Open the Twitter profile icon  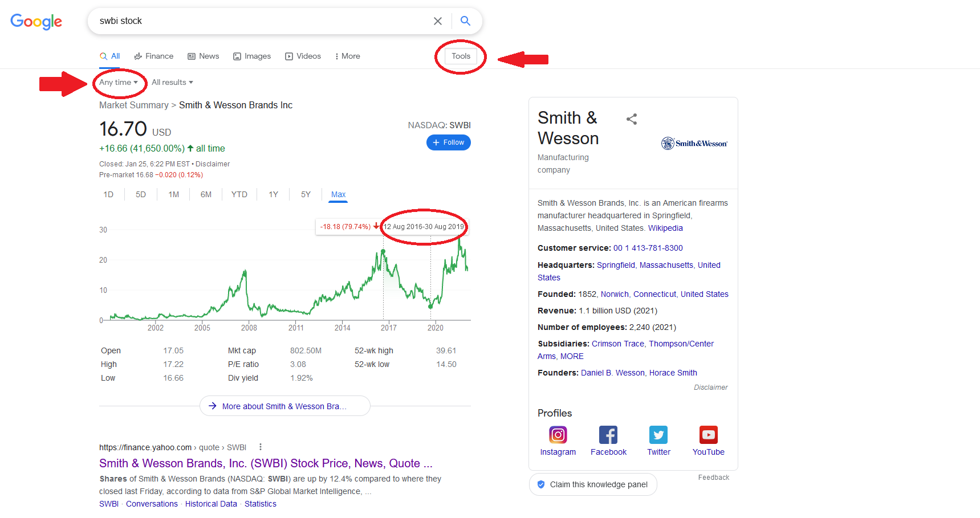click(x=658, y=435)
